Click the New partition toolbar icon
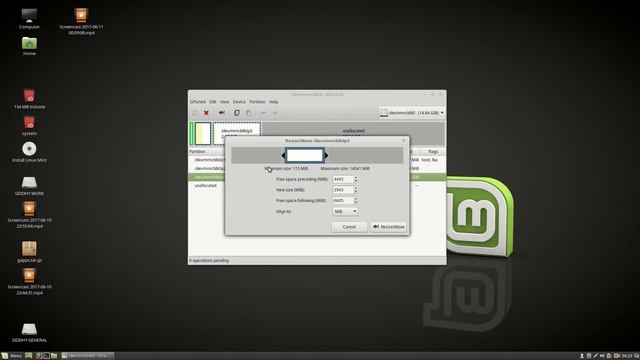The height and width of the screenshot is (360, 640). tap(195, 113)
